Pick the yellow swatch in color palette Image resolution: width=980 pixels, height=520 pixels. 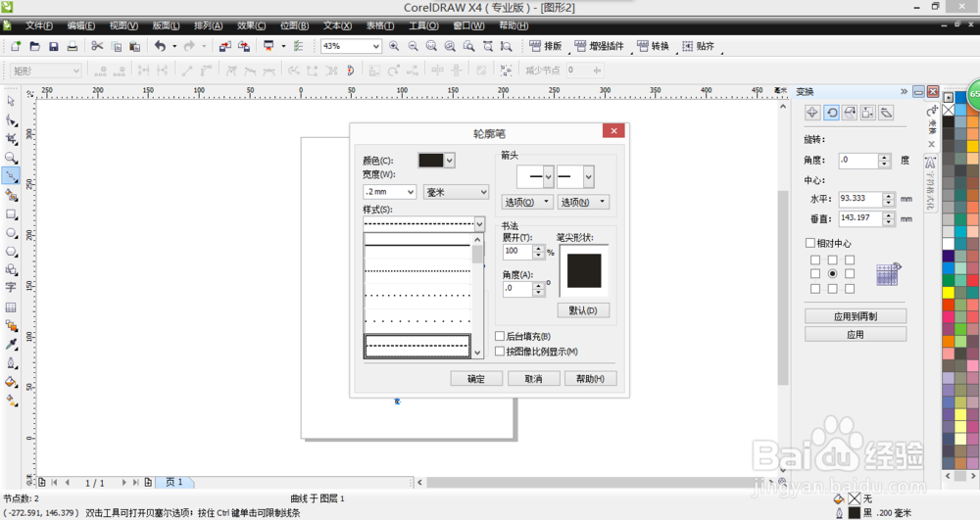[x=948, y=292]
